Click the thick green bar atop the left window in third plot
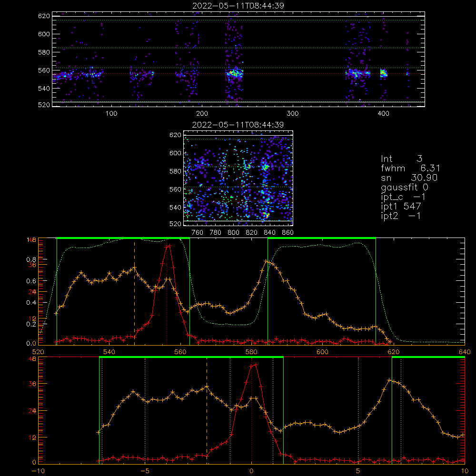Image resolution: width=476 pixels, height=476 pixels. coord(123,238)
